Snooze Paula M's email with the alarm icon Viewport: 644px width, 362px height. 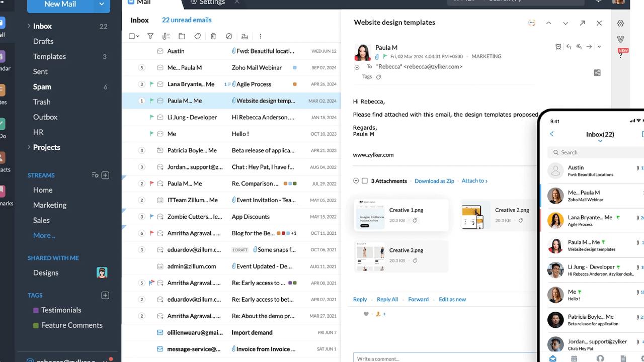[558, 46]
